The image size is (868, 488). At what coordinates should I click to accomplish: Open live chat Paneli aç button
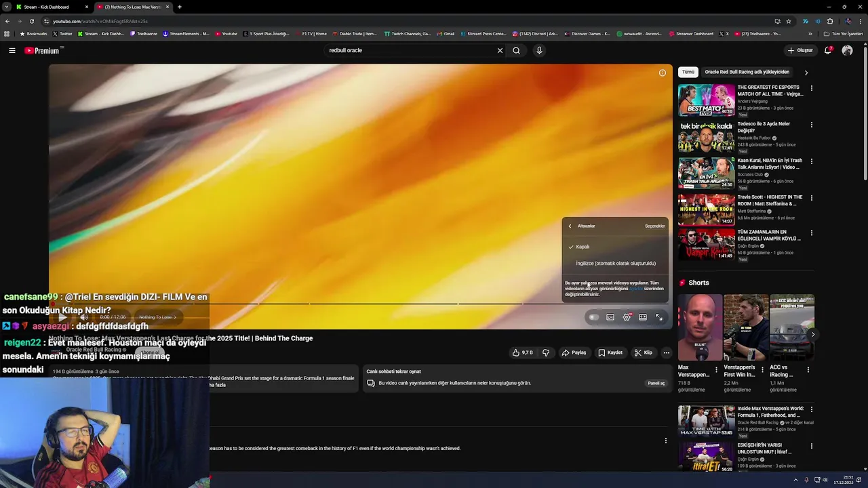[x=656, y=383]
